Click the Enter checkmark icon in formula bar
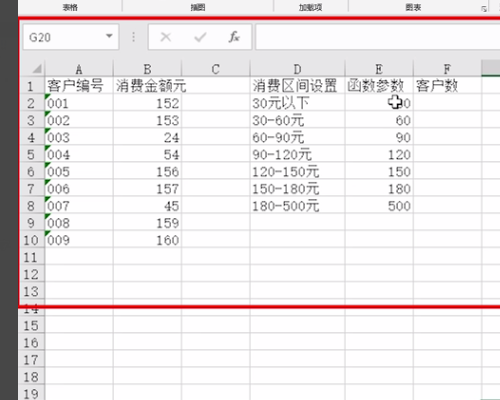500x400 pixels. point(200,37)
